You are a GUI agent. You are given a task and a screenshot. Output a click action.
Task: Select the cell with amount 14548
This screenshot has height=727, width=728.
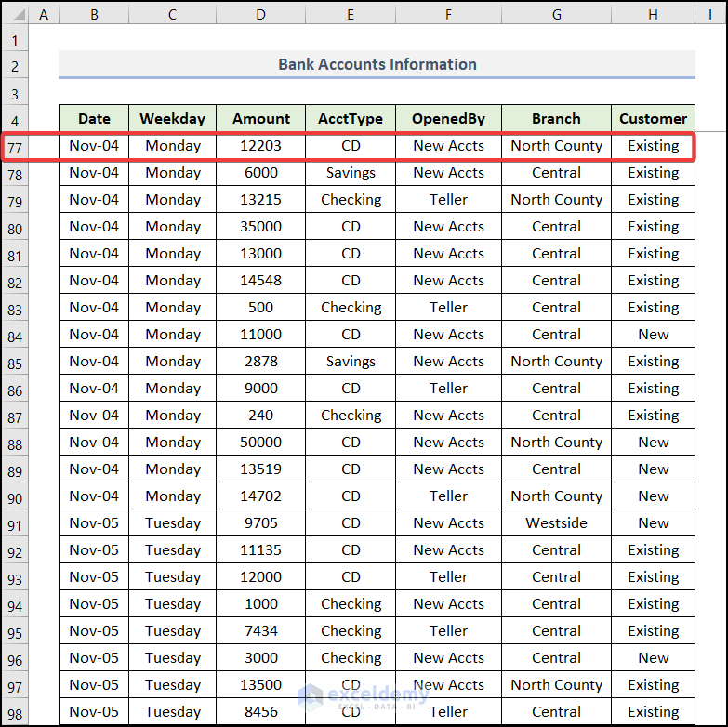(x=261, y=281)
